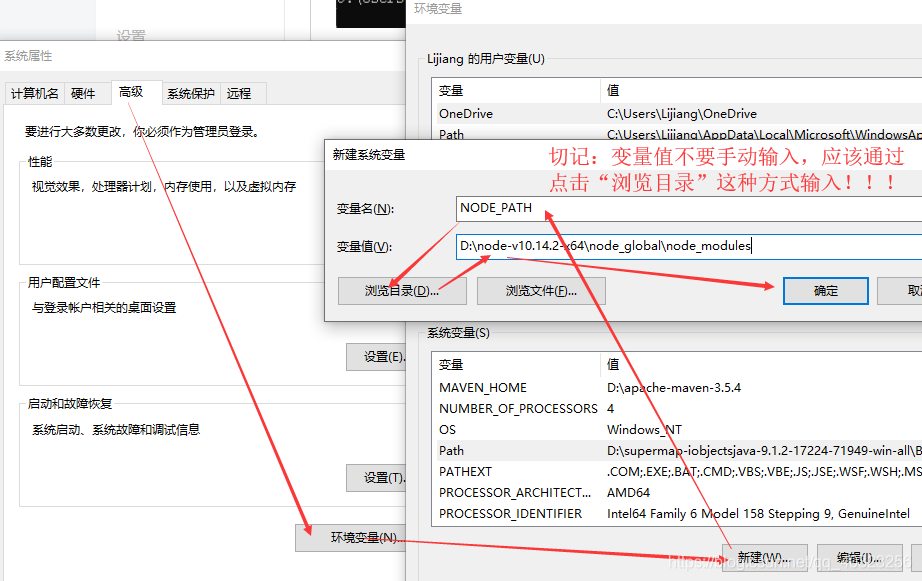Select the OS system variable row
The width and height of the screenshot is (922, 581).
click(677, 430)
